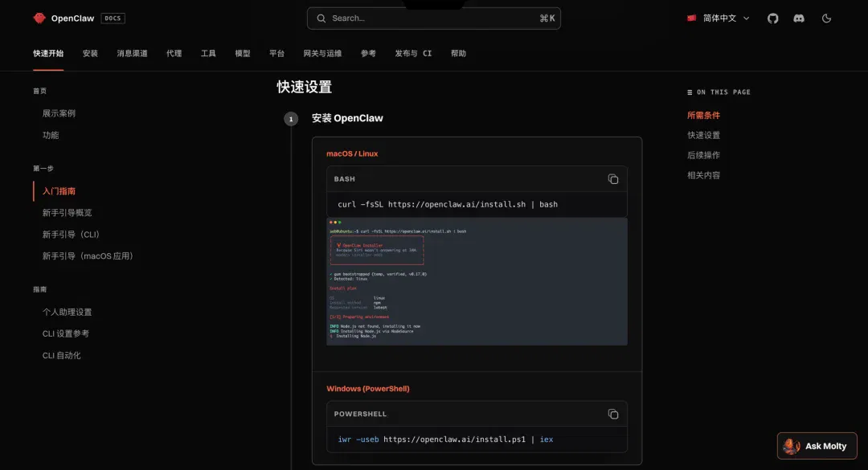This screenshot has height=470, width=868.
Task: Switch to the 平台 tab
Action: [276, 53]
